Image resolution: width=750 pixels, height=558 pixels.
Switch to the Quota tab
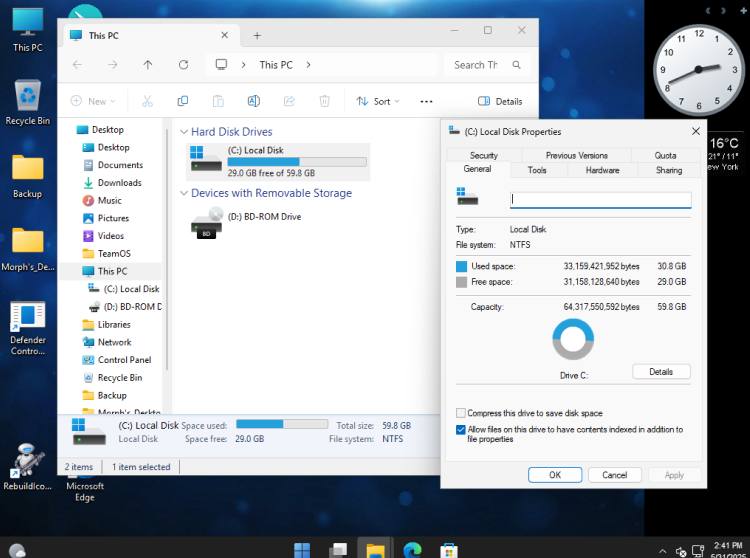[x=665, y=155]
